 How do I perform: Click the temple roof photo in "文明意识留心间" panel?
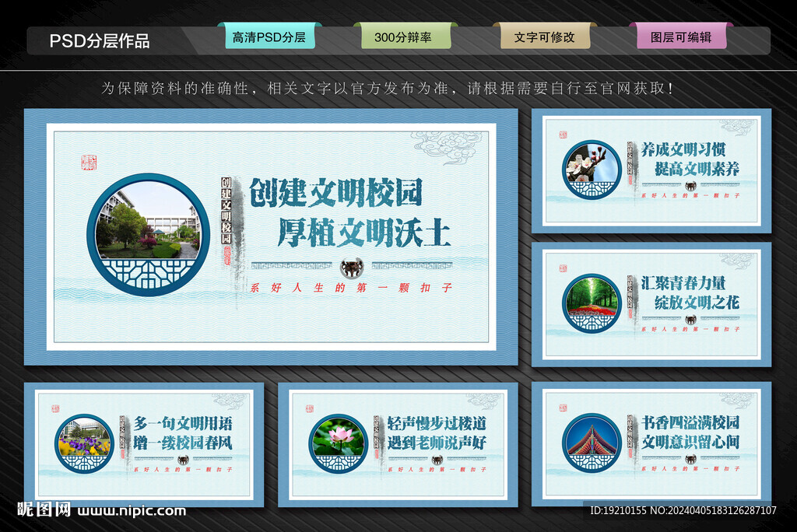tap(594, 442)
